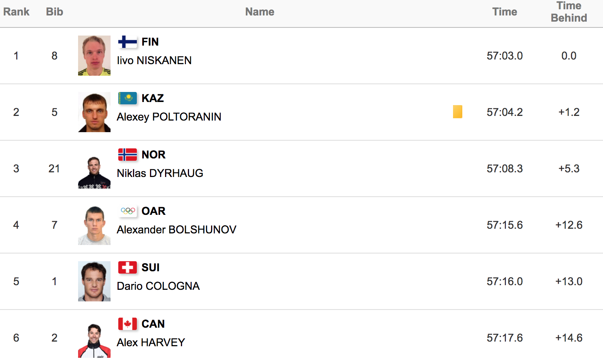Click the Switzerland flag icon
Screen dimensions: 603x364
(128, 267)
